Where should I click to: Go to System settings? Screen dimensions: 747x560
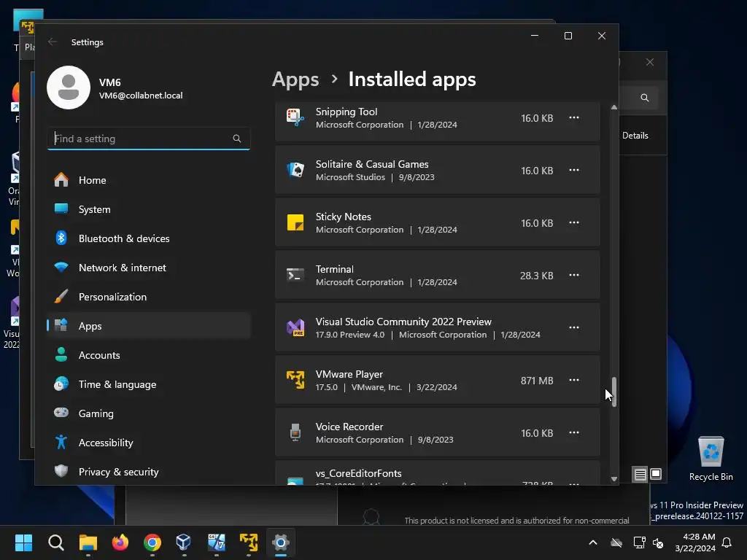point(149,209)
